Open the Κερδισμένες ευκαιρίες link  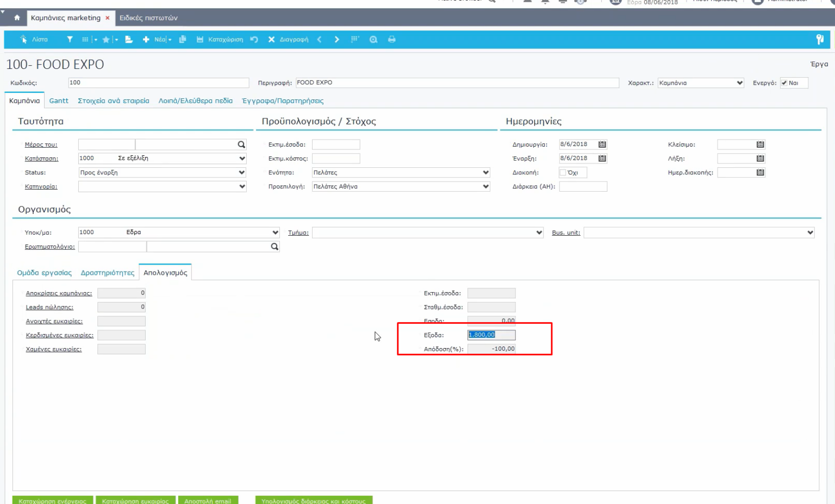60,336
